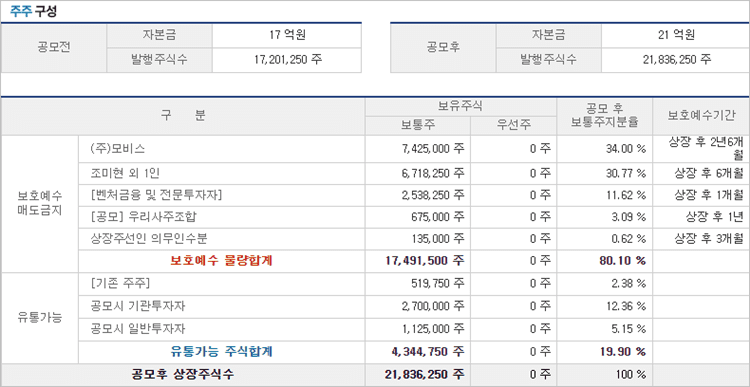Screen dimensions: 750x387
Task: Click the 공모 후 보통주지분율 header
Action: (x=605, y=116)
